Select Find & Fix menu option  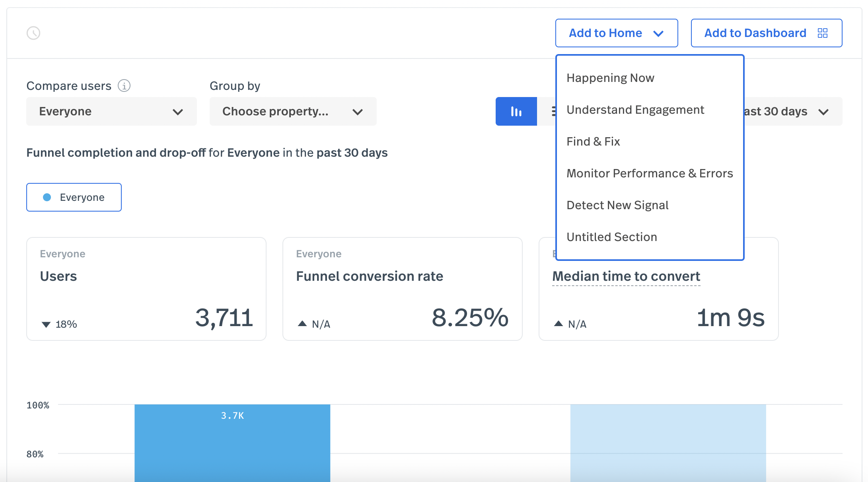pyautogui.click(x=593, y=142)
